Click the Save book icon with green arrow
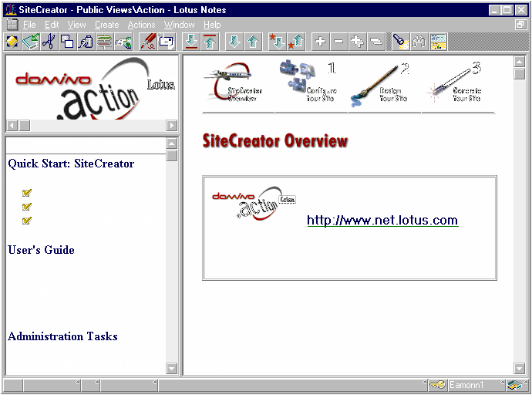The image size is (532, 395). pos(31,42)
